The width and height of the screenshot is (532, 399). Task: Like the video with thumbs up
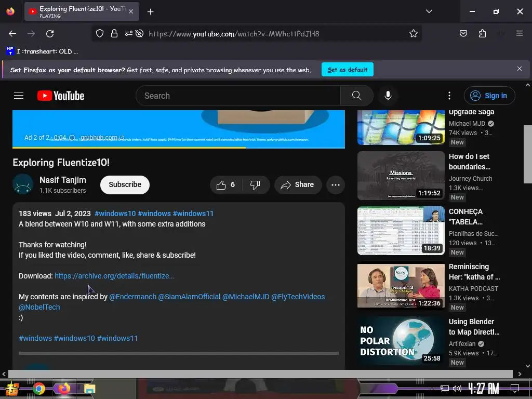225,184
